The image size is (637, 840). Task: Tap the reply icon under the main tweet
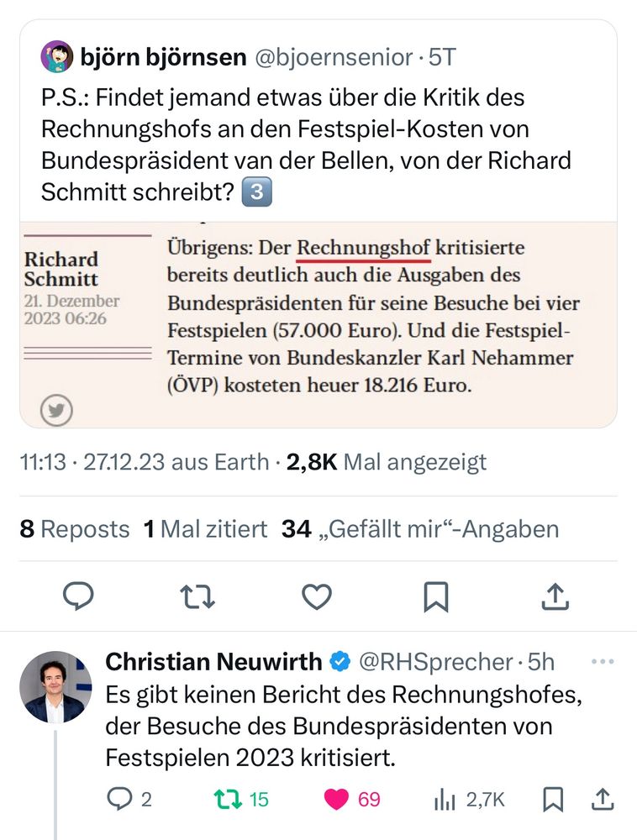(x=78, y=596)
